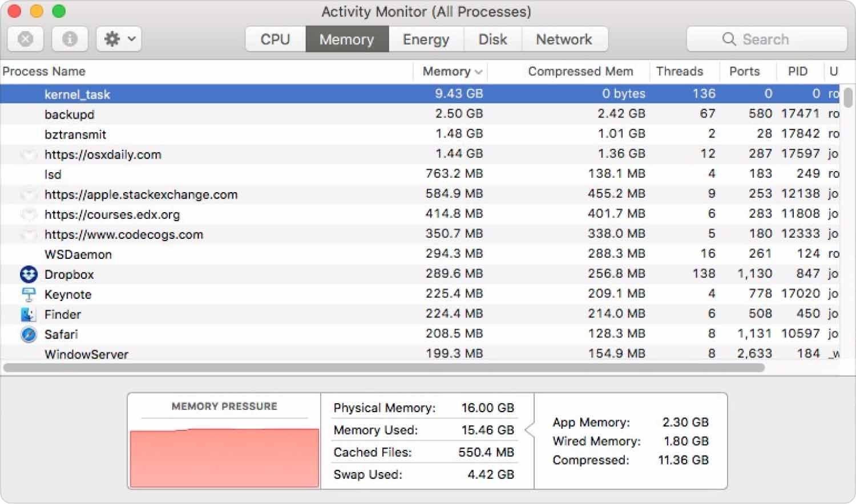The height and width of the screenshot is (504, 856).
Task: Click the icon beside https://courses.edx.org
Action: pos(28,214)
